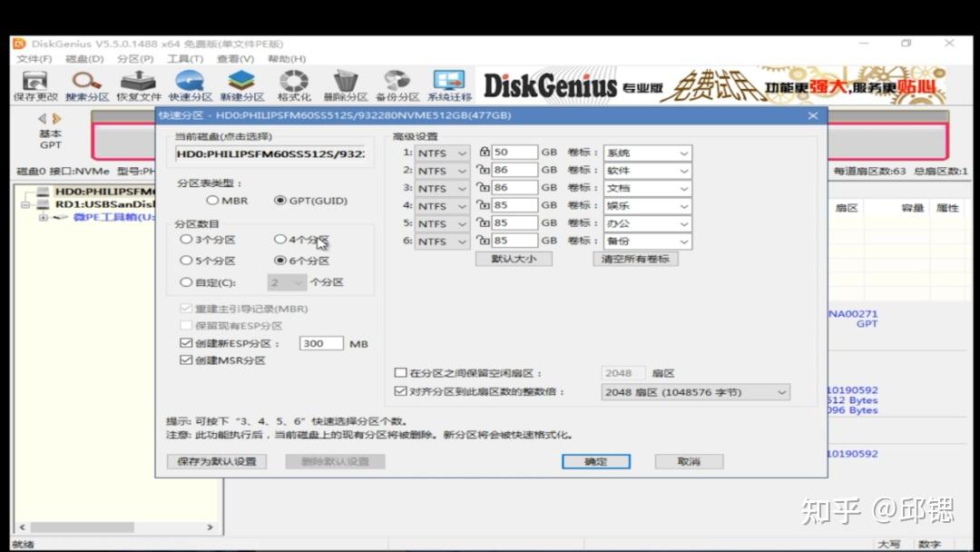Confirm with the OK (确定) button

coord(595,461)
